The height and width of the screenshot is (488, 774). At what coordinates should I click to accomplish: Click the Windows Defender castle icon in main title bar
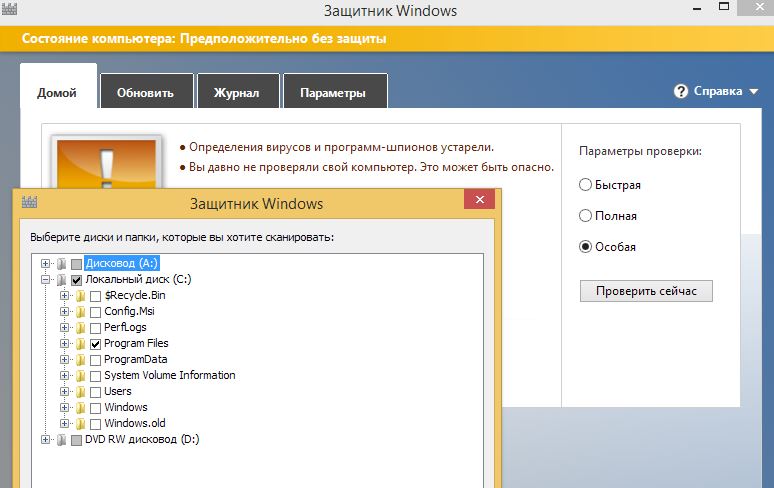pos(9,8)
